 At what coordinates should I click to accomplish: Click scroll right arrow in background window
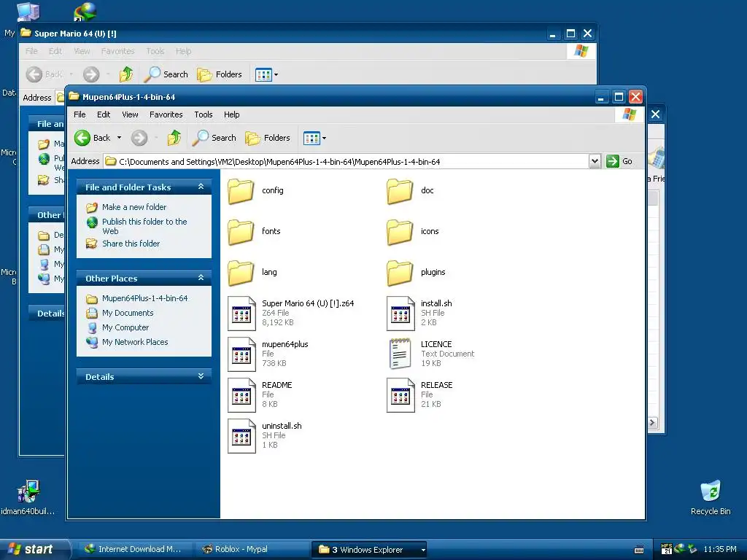pyautogui.click(x=653, y=422)
